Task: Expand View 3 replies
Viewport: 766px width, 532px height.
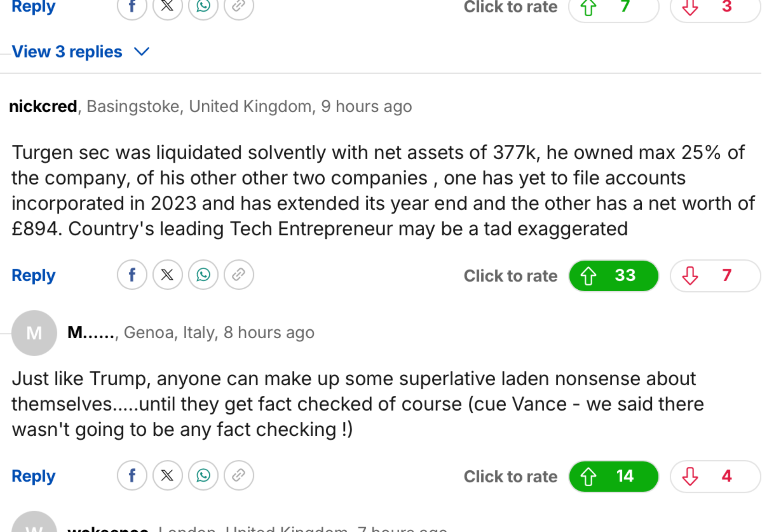Action: (67, 52)
